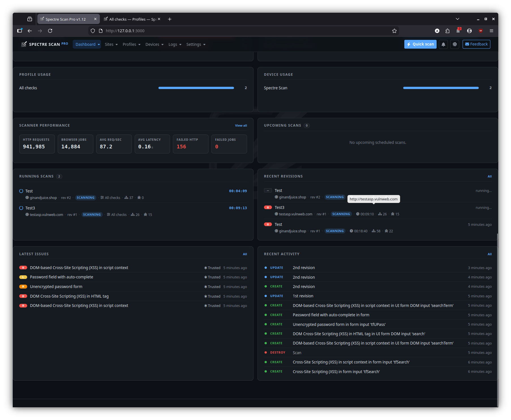Click All link in Recent Revisions
Screen dimensions: 511x420
(489, 176)
